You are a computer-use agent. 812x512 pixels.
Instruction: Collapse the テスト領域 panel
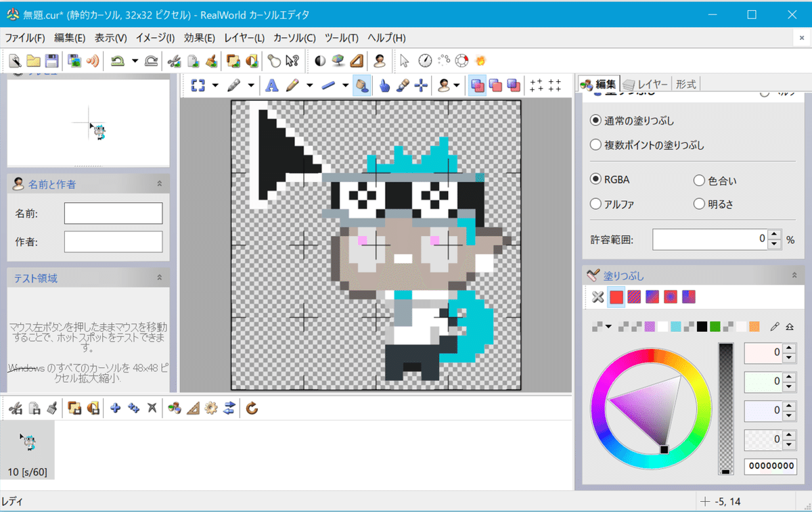[x=160, y=278]
